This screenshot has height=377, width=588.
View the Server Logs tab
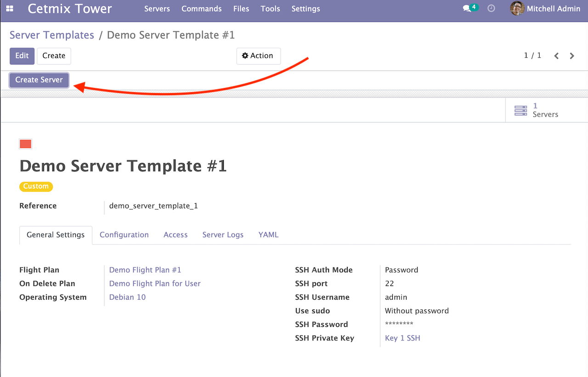tap(223, 234)
